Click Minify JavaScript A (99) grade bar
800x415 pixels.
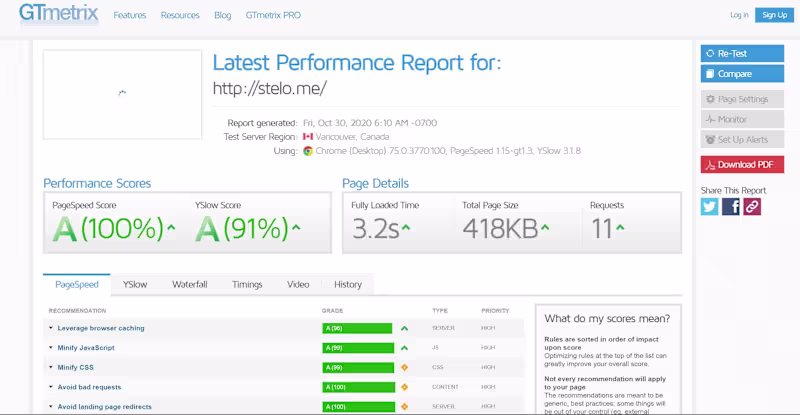(x=358, y=348)
